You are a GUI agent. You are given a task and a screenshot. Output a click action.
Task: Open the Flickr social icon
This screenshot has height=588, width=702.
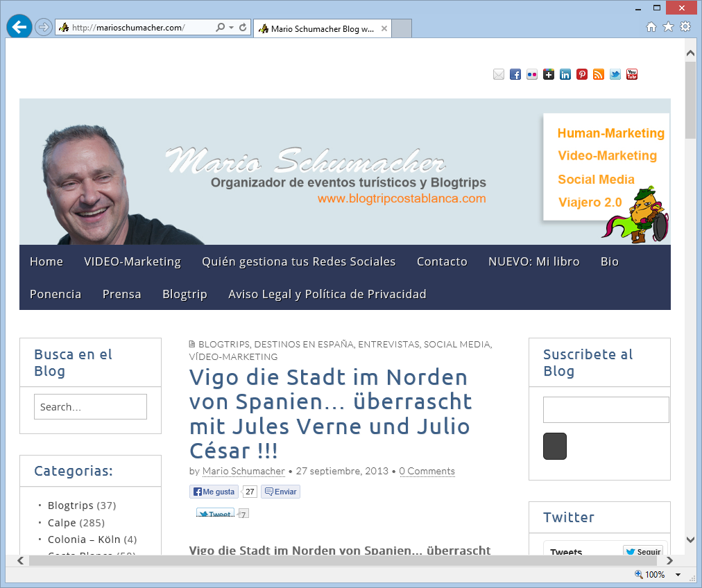click(532, 74)
